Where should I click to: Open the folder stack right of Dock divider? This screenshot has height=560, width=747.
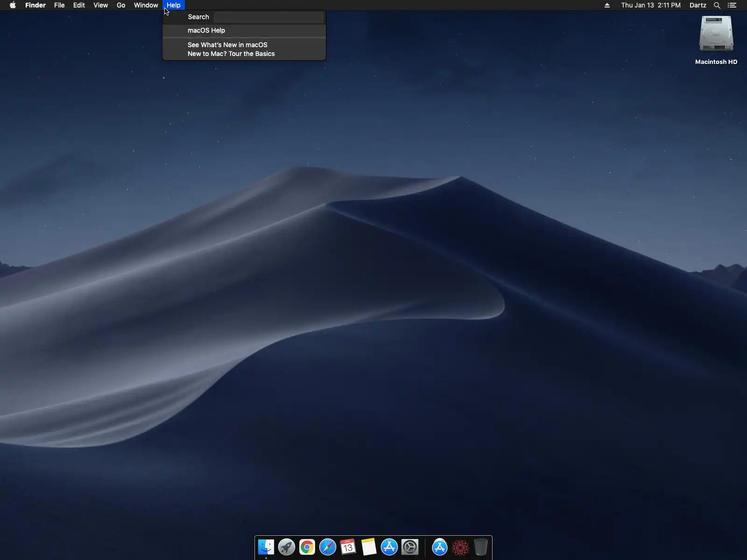click(440, 547)
